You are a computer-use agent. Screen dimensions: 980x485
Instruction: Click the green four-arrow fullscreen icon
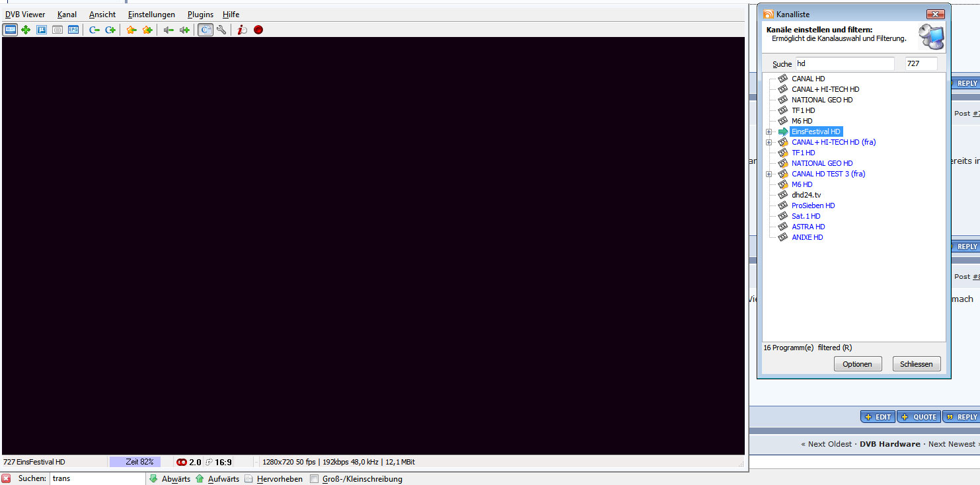(26, 30)
